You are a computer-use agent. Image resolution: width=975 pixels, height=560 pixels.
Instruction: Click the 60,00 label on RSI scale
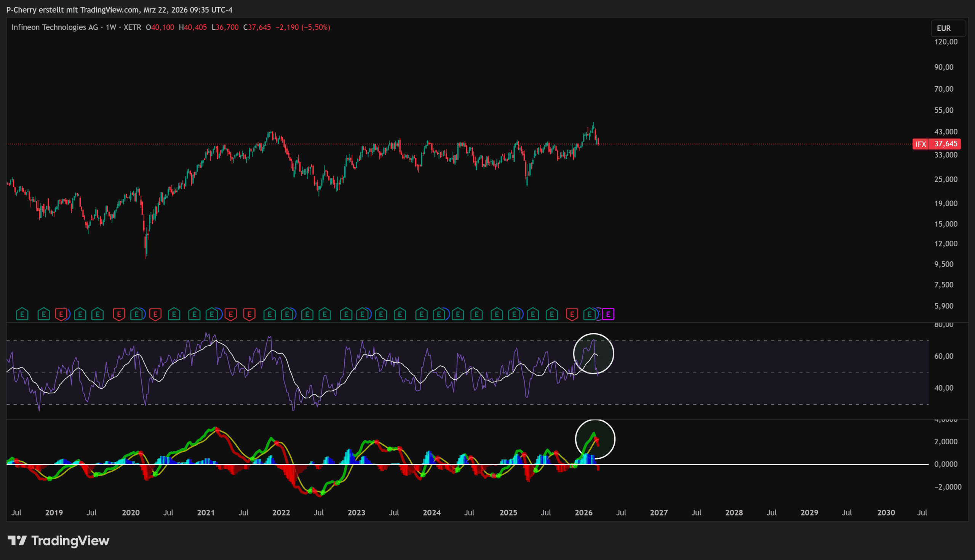pyautogui.click(x=943, y=356)
